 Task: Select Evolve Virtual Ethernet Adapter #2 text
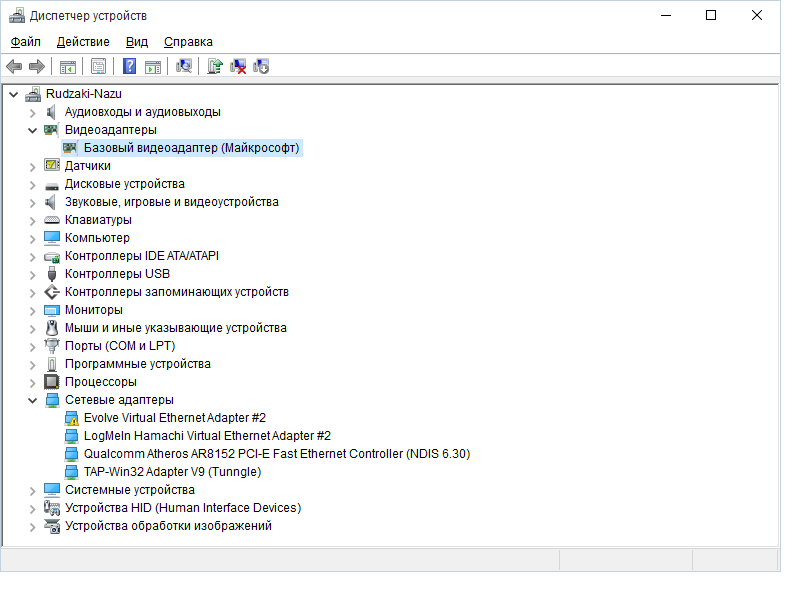point(174,418)
